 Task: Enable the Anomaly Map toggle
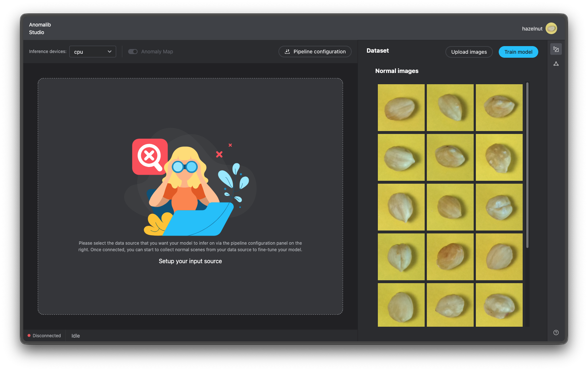(x=133, y=52)
